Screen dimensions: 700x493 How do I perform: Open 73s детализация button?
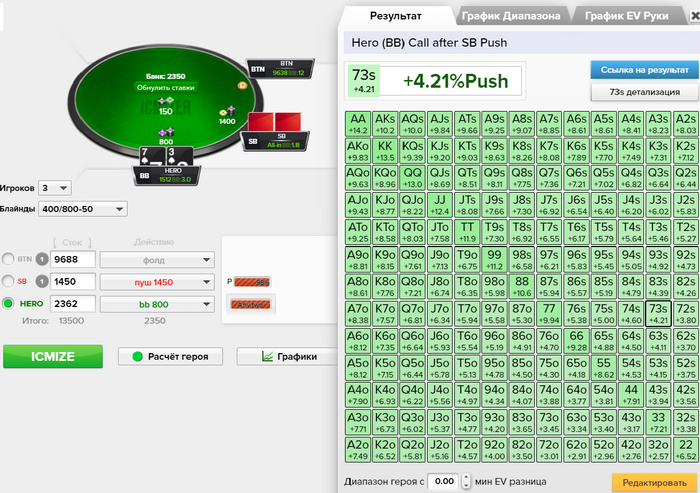pos(644,92)
